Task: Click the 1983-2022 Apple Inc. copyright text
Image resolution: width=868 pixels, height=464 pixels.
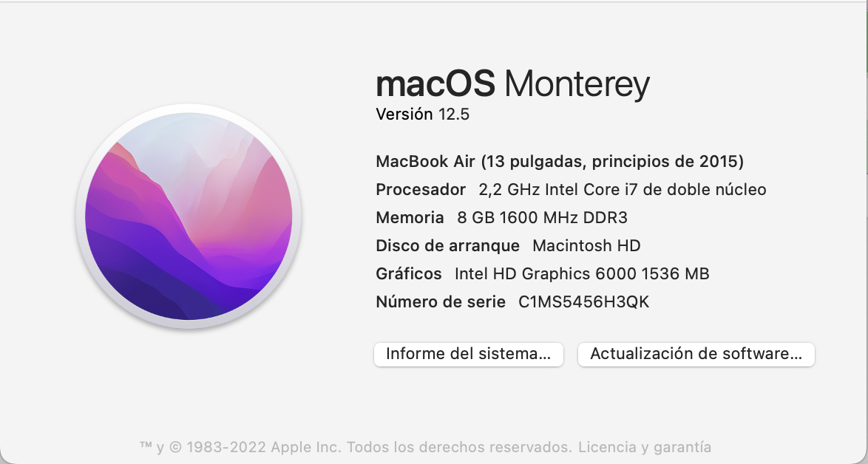Action: point(265,447)
